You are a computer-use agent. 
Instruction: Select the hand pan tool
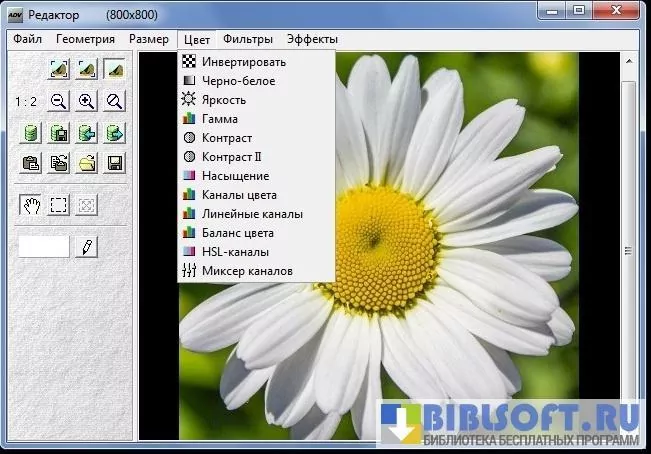click(31, 205)
